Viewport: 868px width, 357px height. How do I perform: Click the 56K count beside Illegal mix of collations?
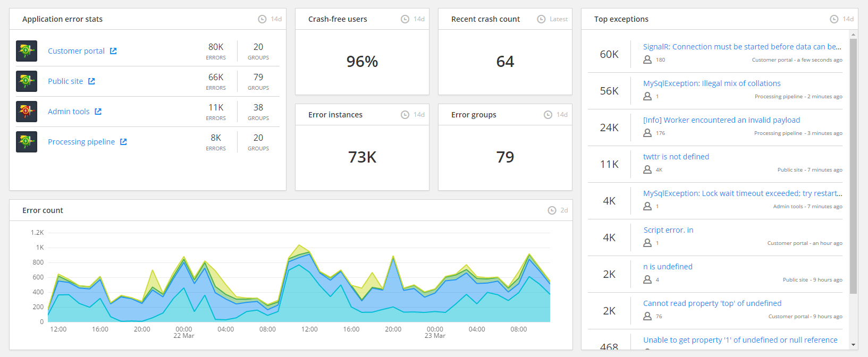[609, 91]
